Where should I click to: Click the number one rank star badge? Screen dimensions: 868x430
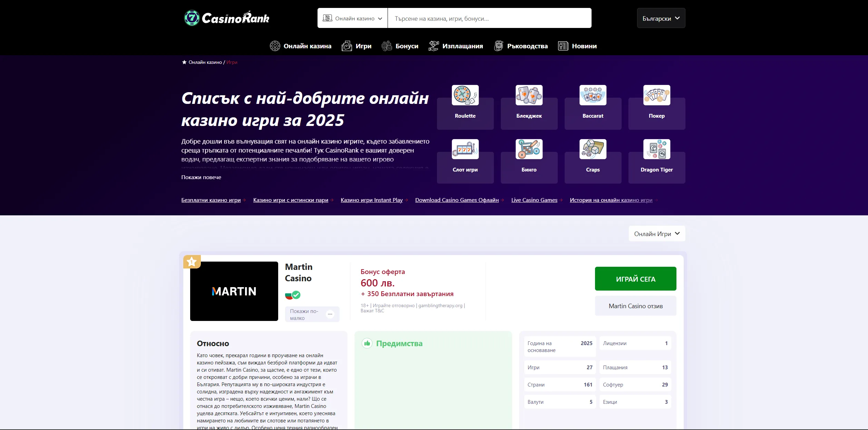coord(192,262)
